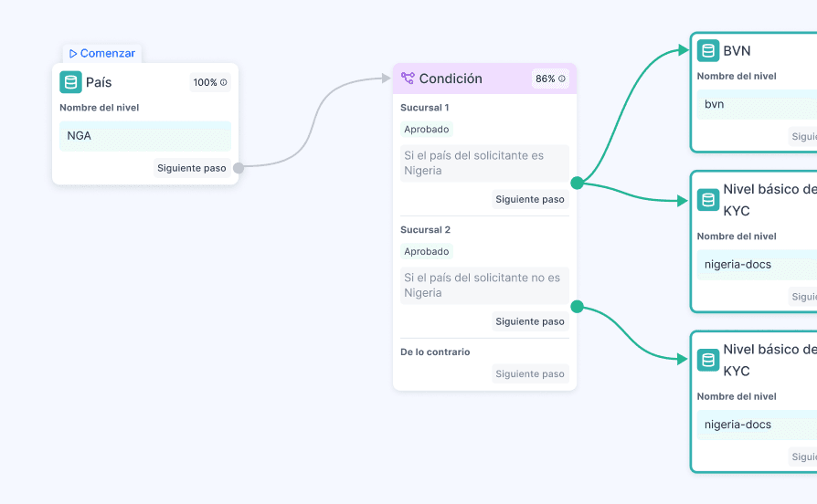Click the País node database icon

pyautogui.click(x=70, y=82)
